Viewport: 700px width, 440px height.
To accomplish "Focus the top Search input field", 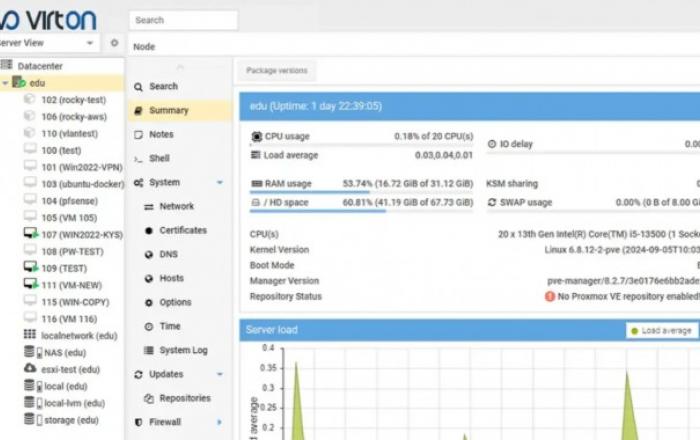I will click(x=183, y=20).
